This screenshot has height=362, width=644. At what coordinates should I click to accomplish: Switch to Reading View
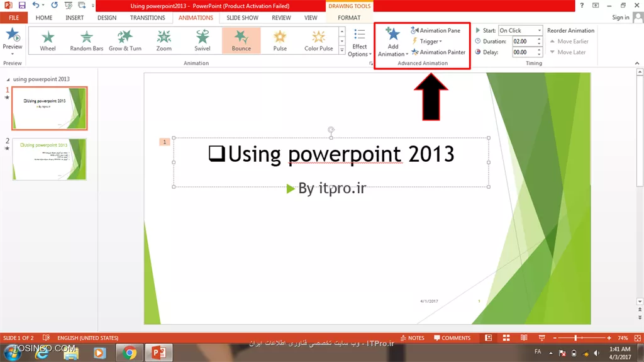pyautogui.click(x=524, y=337)
